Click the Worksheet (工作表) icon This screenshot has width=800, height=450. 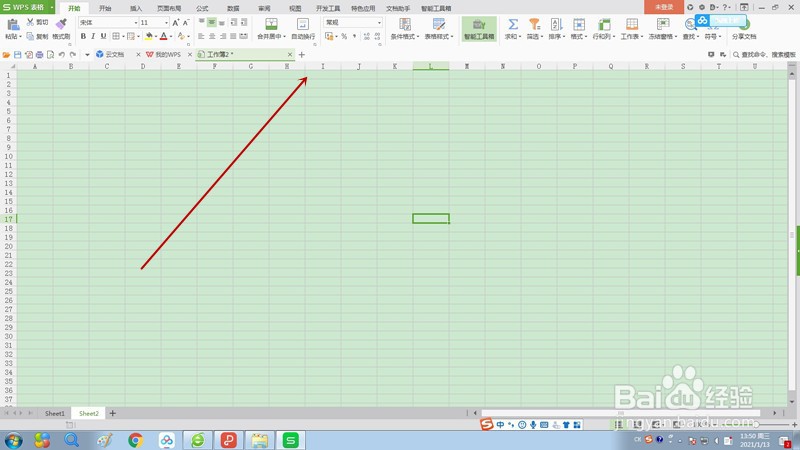pos(632,24)
